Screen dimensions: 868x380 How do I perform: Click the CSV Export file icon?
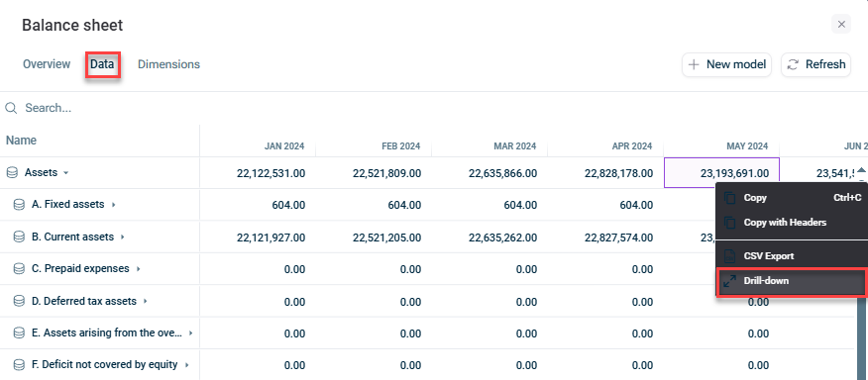730,256
